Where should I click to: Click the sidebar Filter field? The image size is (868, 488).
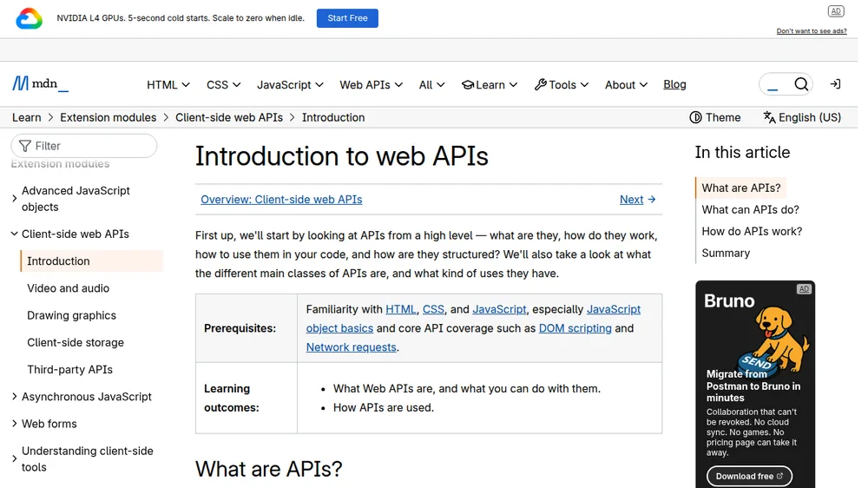pyautogui.click(x=84, y=146)
